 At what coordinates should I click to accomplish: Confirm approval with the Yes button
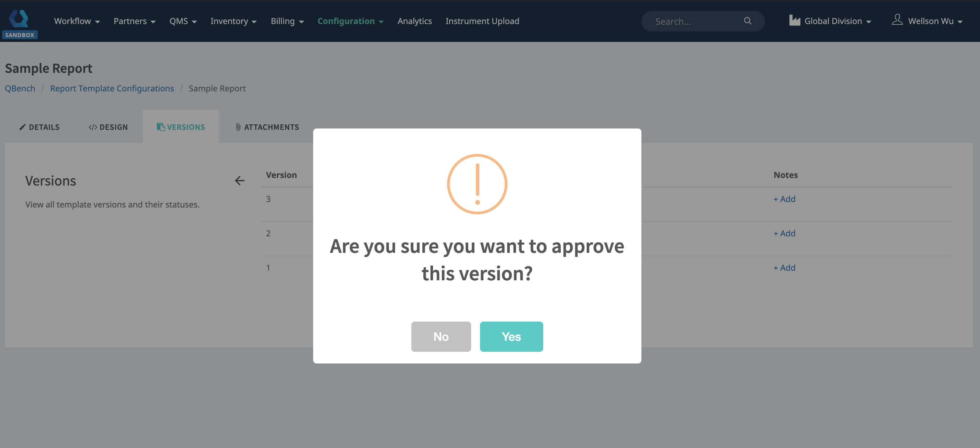coord(511,336)
